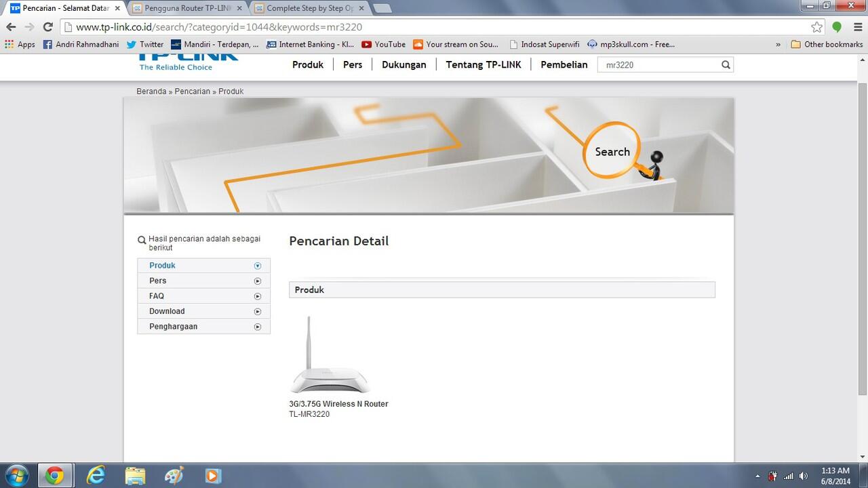Open the Internet Banking bookmark
This screenshot has width=868, height=488.
tap(311, 44)
